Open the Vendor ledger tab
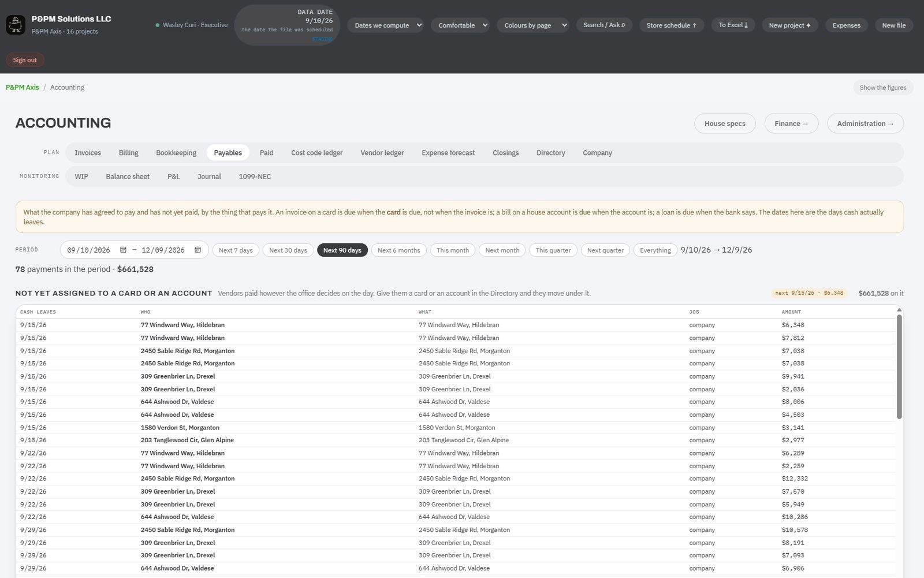This screenshot has width=924, height=578. [x=382, y=153]
